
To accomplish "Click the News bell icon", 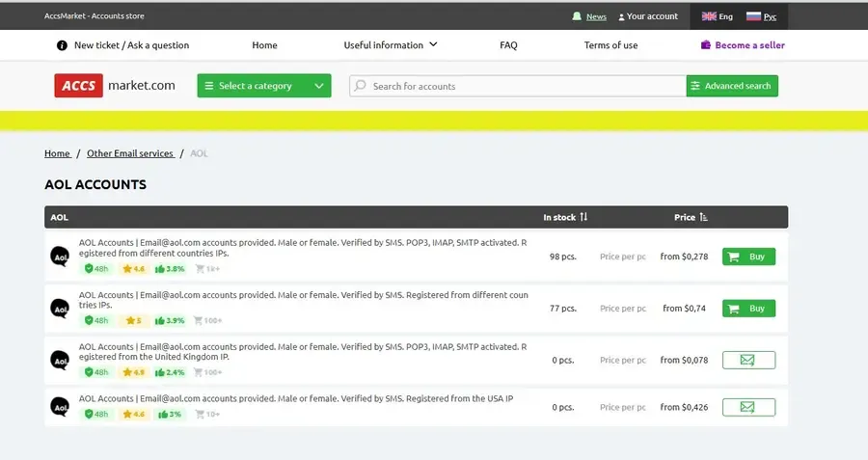I will pos(577,16).
